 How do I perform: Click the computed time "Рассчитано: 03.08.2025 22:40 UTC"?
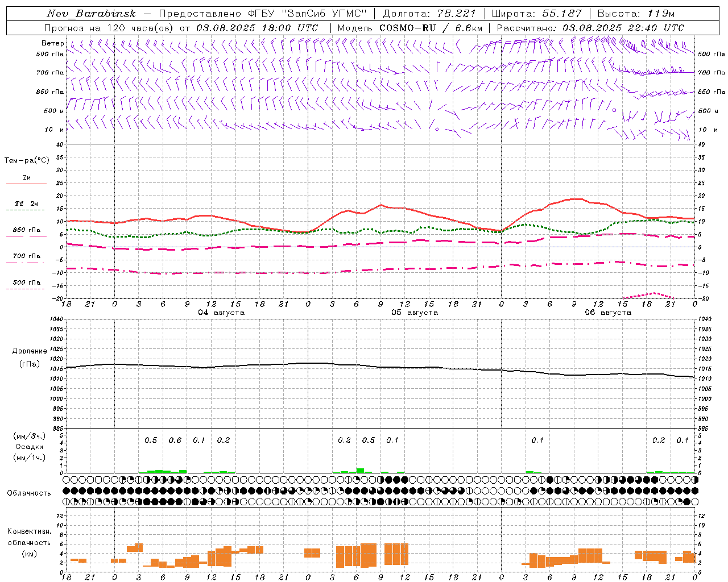[x=590, y=28]
